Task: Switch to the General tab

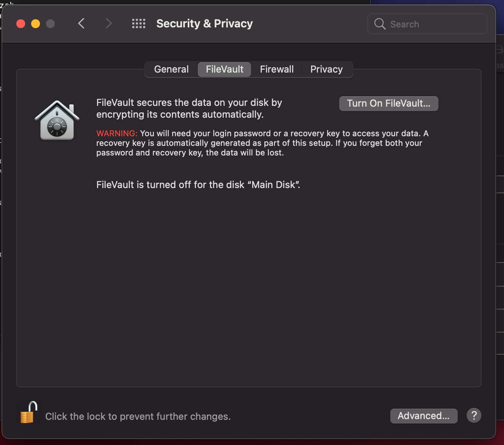Action: [x=171, y=69]
